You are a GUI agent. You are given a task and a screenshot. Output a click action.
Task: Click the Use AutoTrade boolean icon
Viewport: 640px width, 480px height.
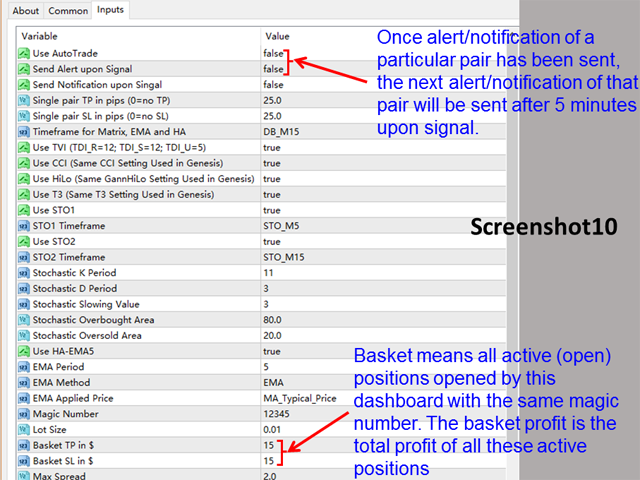24,53
